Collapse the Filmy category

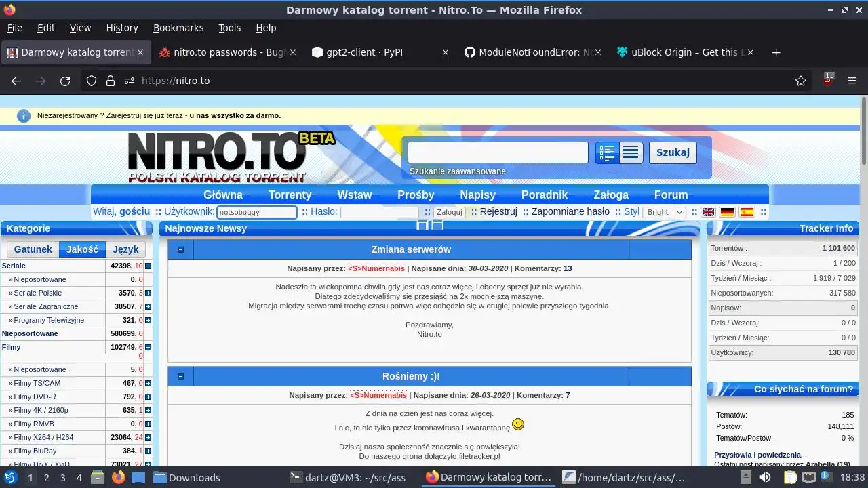pos(149,347)
